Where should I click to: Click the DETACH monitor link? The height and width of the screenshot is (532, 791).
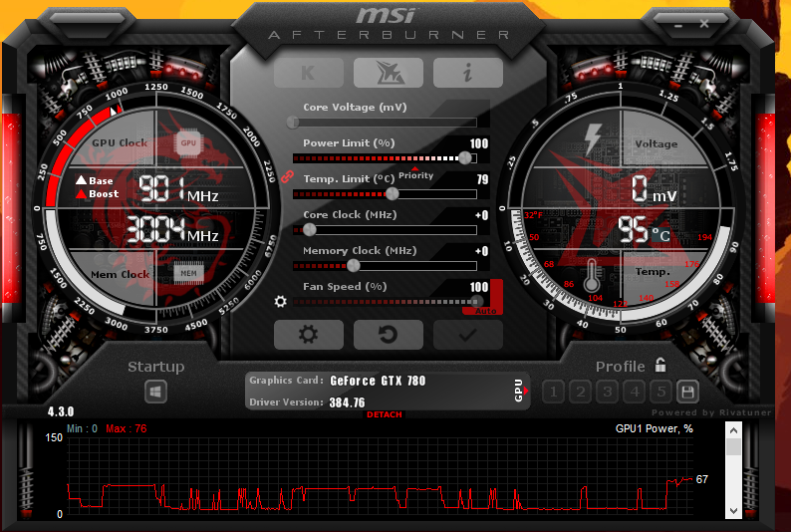coord(385,414)
